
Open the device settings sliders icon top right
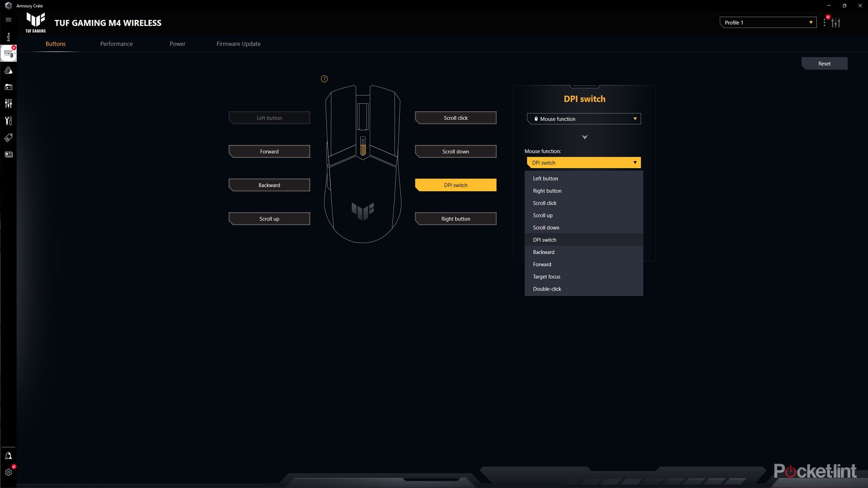pyautogui.click(x=836, y=23)
